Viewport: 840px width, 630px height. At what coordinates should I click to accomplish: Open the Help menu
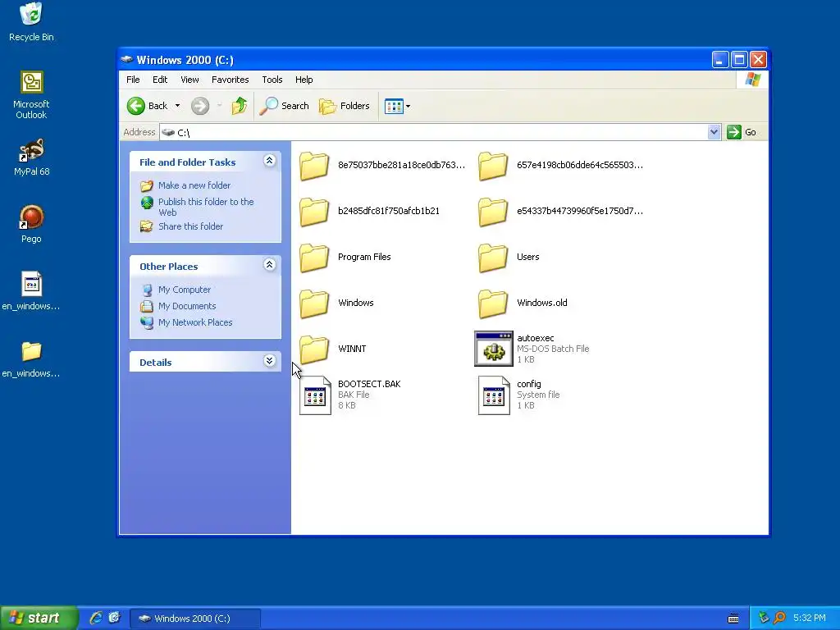point(304,80)
